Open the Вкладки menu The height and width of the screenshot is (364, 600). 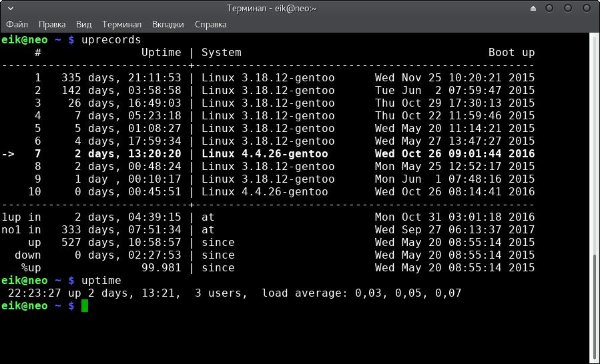pyautogui.click(x=168, y=25)
